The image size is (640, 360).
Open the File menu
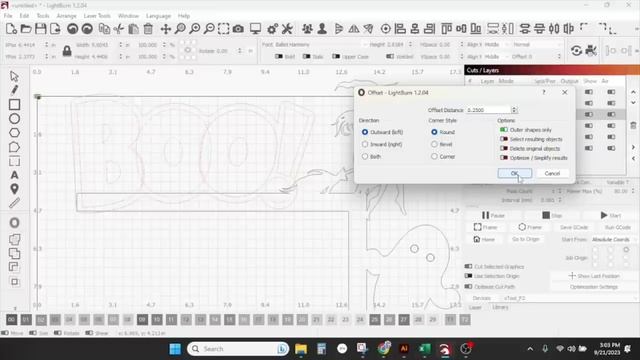coord(8,16)
